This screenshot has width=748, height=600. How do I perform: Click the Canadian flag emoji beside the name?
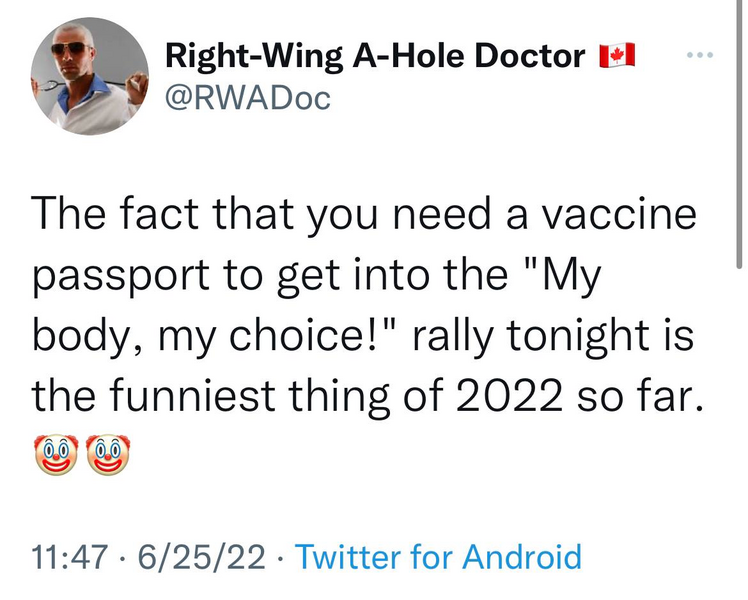coord(617,55)
